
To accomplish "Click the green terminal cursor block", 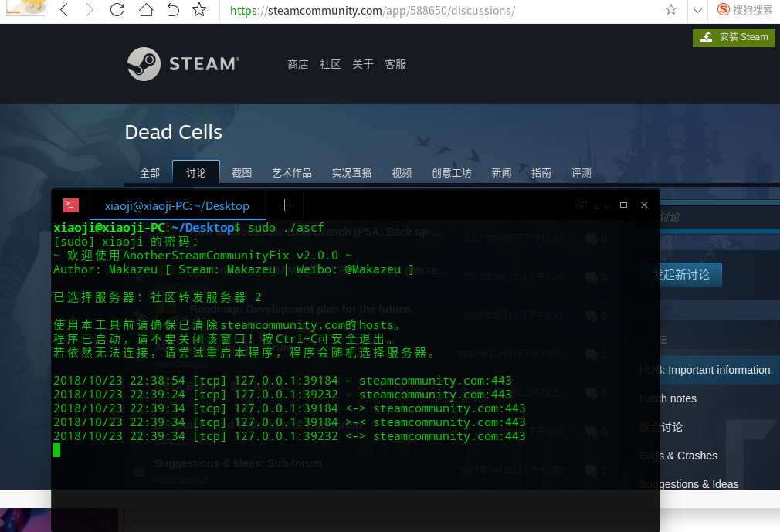I will point(56,450).
